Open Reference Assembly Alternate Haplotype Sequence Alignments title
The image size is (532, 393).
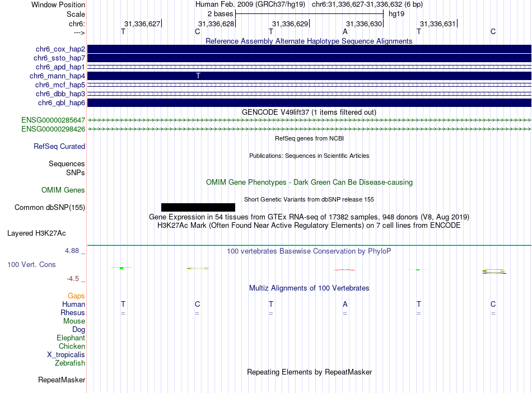(x=309, y=41)
